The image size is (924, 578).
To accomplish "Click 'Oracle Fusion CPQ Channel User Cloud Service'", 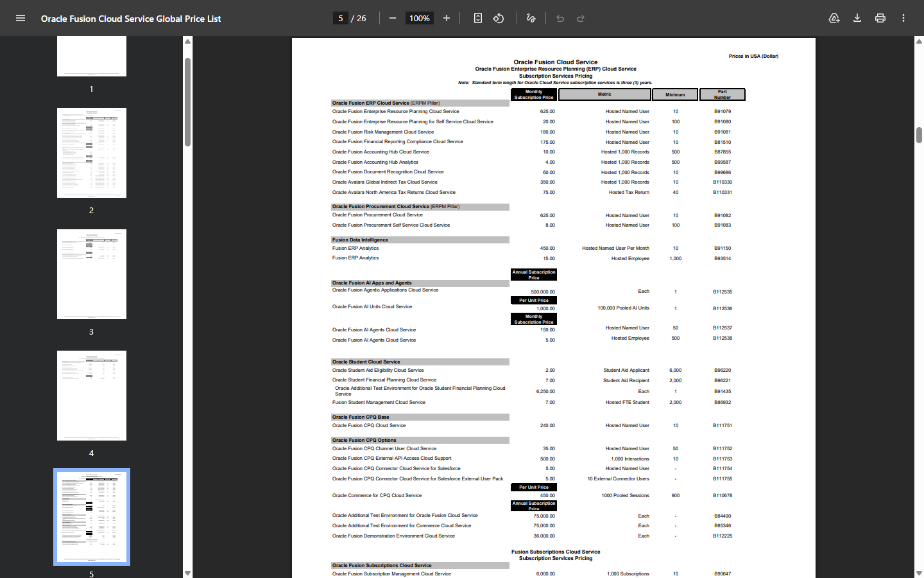I will [384, 449].
